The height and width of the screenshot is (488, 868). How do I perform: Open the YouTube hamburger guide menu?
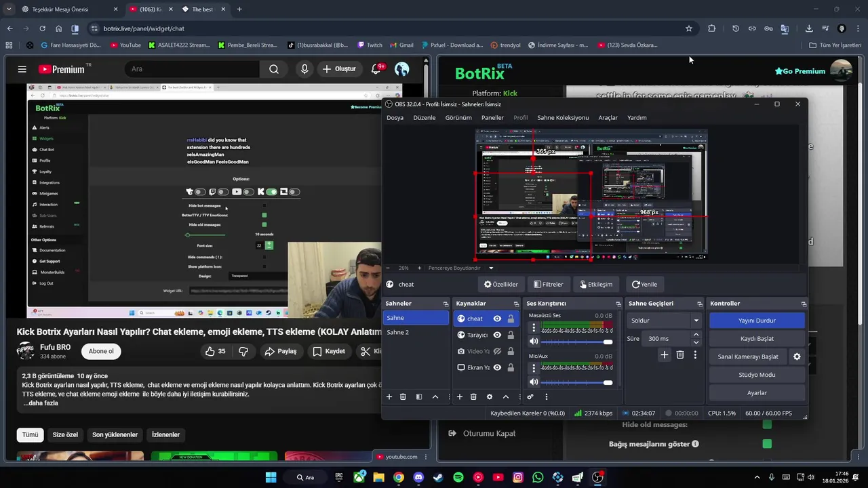pyautogui.click(x=22, y=69)
